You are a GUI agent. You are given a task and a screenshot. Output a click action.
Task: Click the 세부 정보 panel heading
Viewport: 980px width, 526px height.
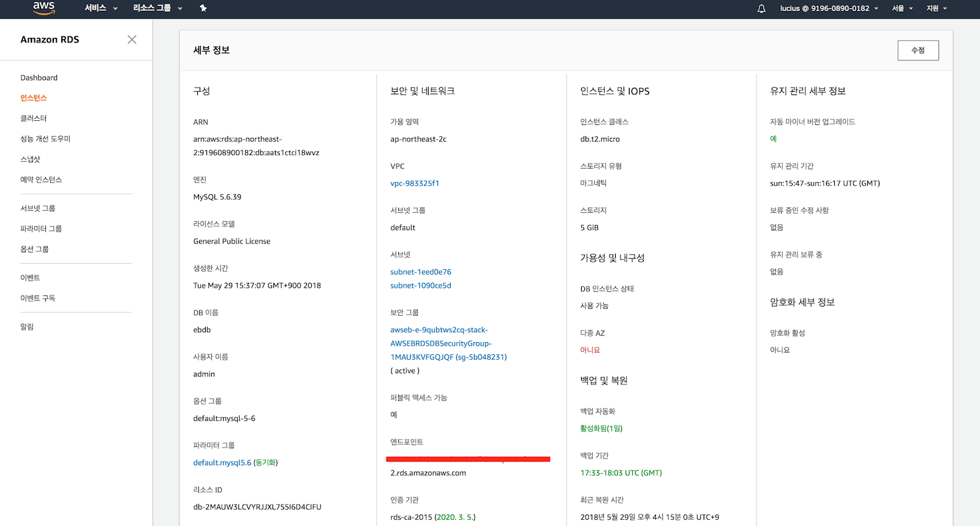211,50
